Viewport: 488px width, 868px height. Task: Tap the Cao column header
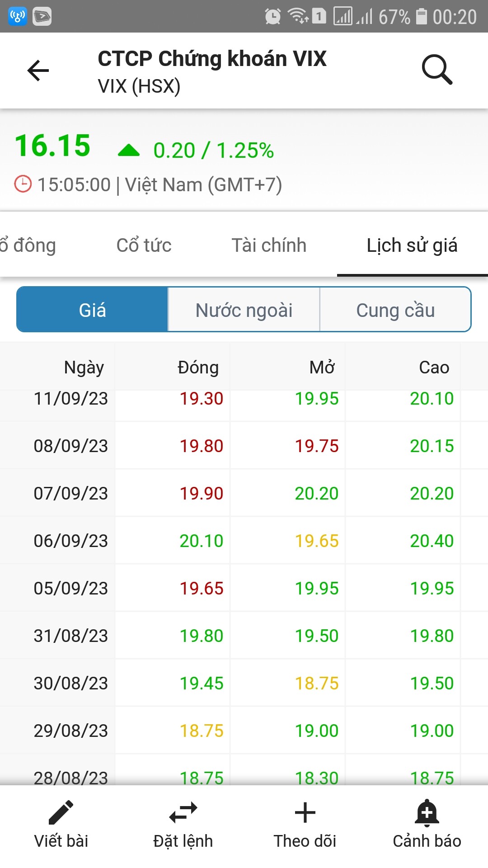pos(434,368)
